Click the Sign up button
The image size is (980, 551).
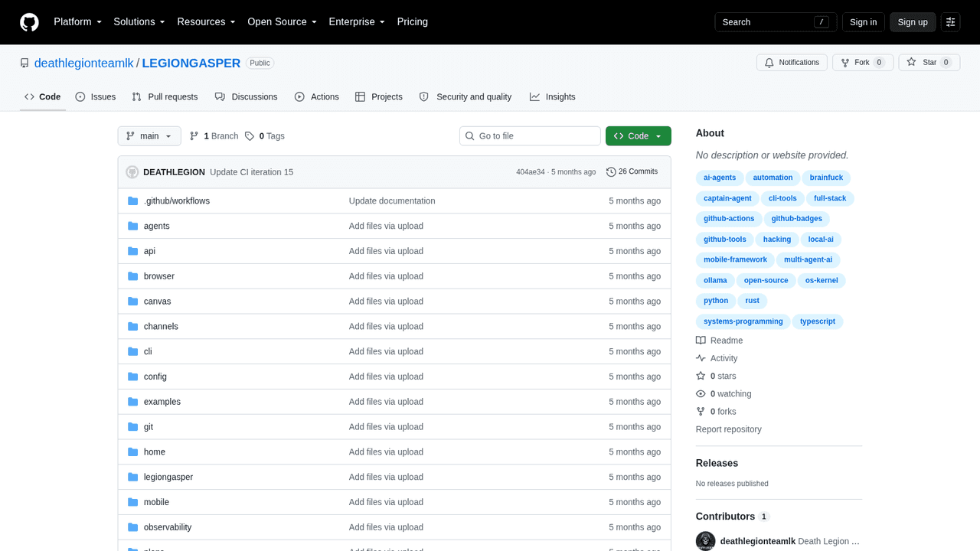coord(913,22)
